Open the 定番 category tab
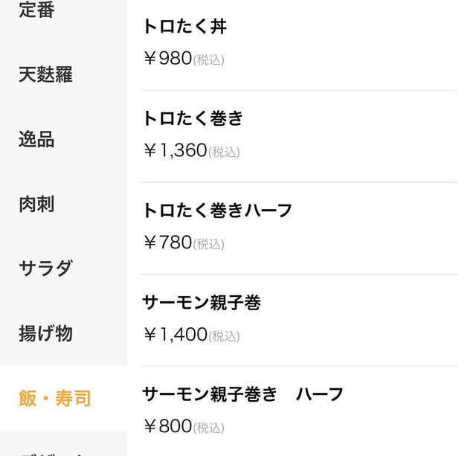This screenshot has width=476, height=456. click(36, 10)
